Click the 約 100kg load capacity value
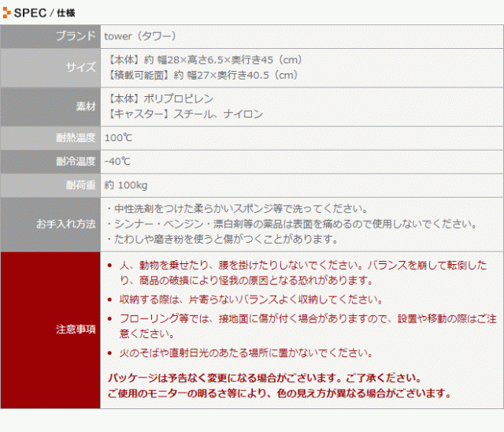This screenshot has width=504, height=432. click(126, 185)
